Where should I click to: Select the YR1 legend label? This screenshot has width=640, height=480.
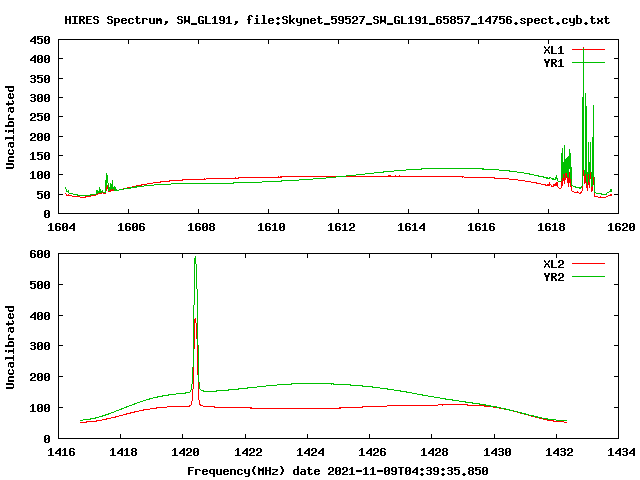click(x=553, y=63)
